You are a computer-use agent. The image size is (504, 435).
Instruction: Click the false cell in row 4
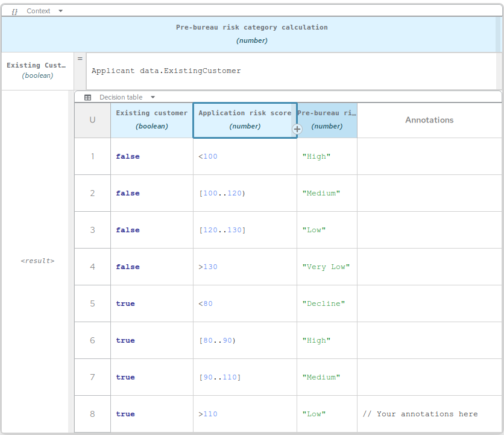[x=152, y=267]
